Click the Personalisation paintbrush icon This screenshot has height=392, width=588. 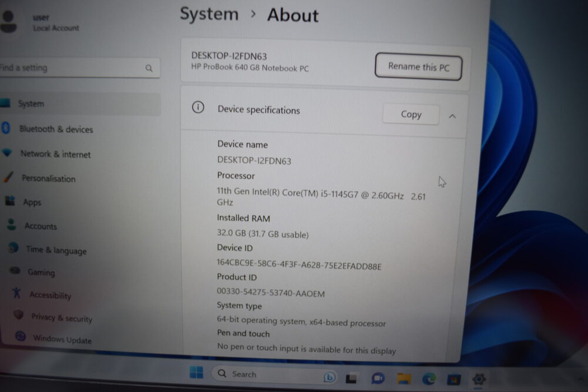coord(9,177)
